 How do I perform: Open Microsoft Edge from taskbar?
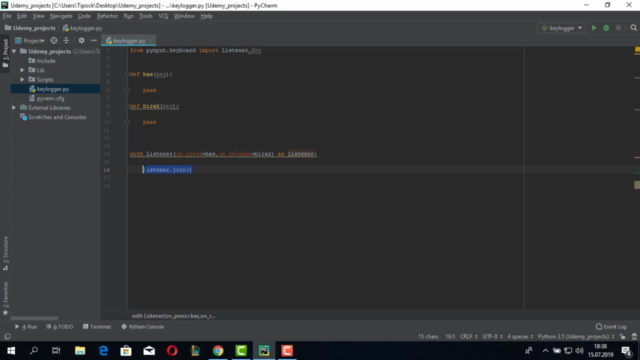[103, 351]
